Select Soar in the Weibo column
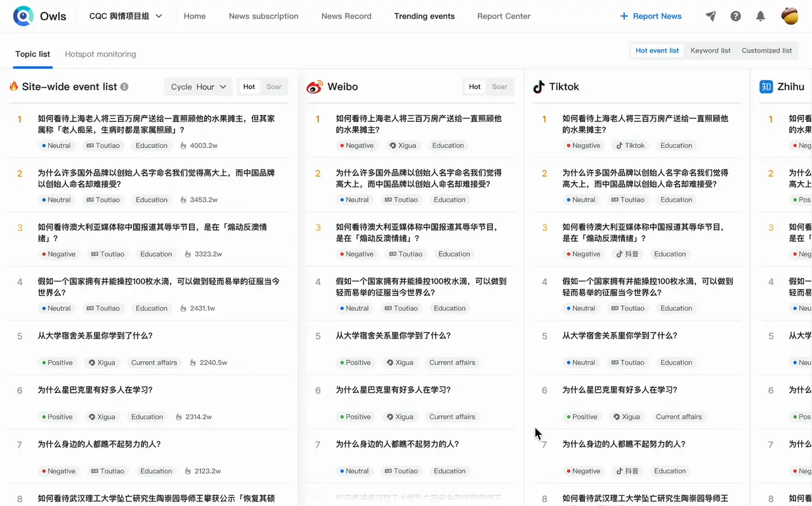This screenshot has height=506, width=812. point(500,87)
